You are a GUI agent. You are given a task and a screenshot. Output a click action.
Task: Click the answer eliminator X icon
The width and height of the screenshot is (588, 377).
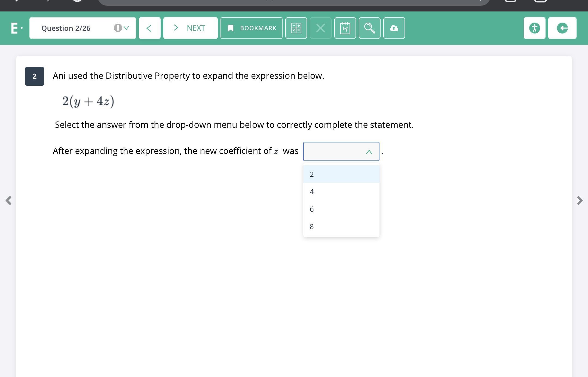point(320,28)
